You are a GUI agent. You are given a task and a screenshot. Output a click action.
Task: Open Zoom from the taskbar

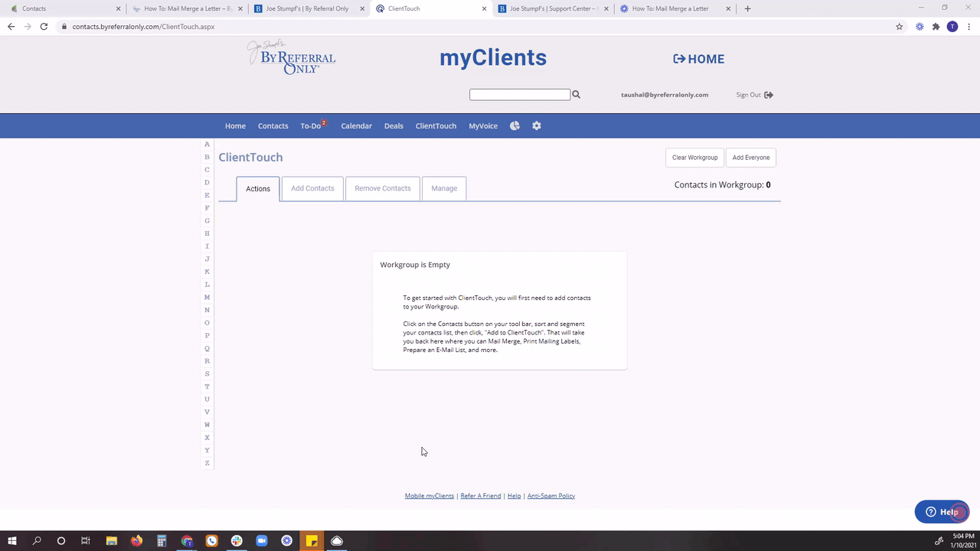(262, 541)
